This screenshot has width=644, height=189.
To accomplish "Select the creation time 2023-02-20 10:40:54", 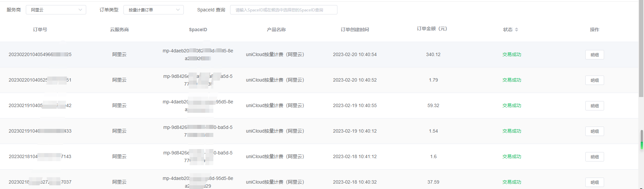I will point(355,54).
